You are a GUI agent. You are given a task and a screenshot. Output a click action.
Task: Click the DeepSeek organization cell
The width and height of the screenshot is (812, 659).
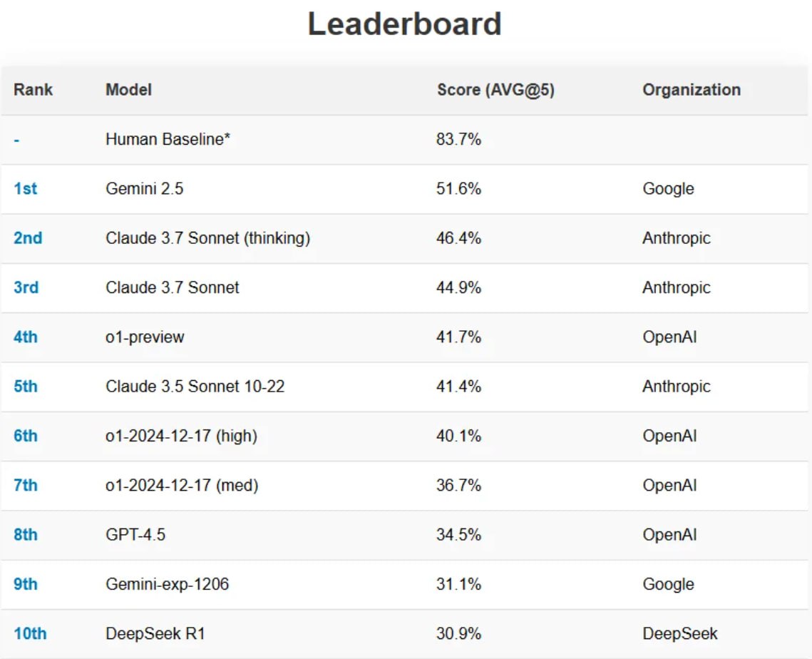coord(679,633)
